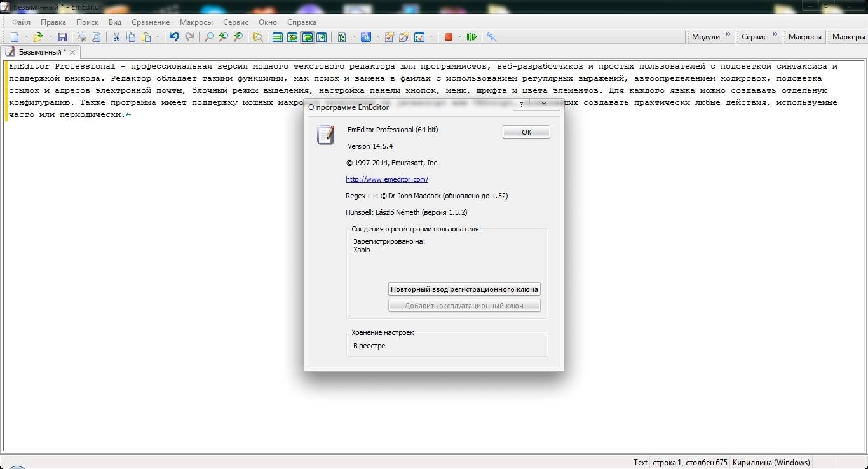Copy selection using the Copy icon
The height and width of the screenshot is (469, 868).
click(131, 37)
